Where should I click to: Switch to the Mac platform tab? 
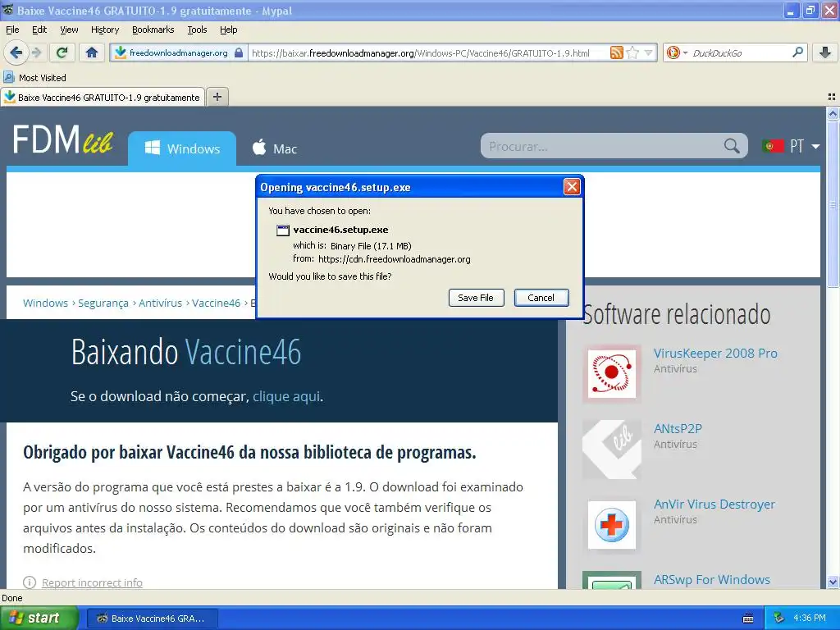274,148
